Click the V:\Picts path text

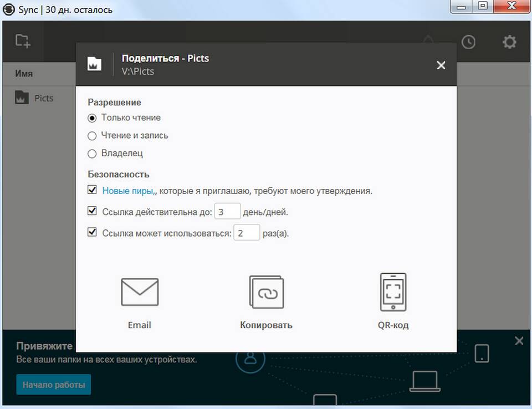click(x=138, y=71)
